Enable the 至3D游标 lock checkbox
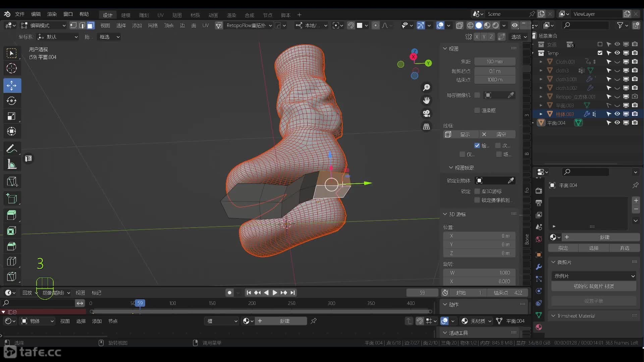Image resolution: width=644 pixels, height=362 pixels. point(477,191)
